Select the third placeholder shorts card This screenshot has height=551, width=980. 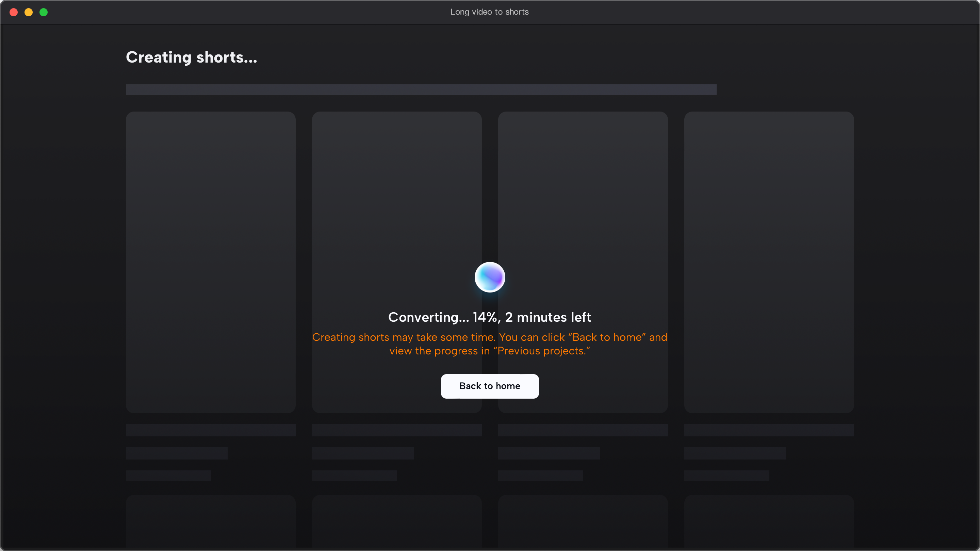583,171
